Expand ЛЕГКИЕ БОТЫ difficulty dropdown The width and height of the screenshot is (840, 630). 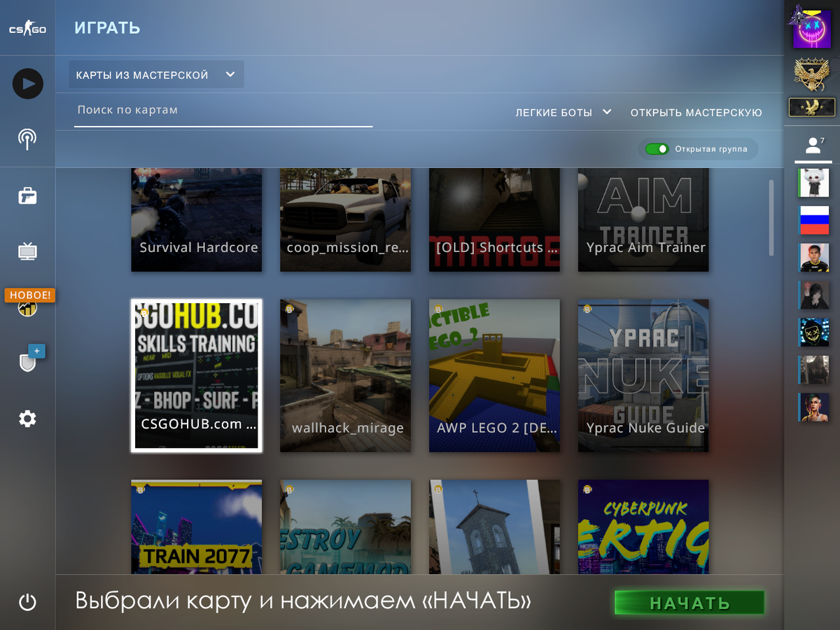point(563,113)
